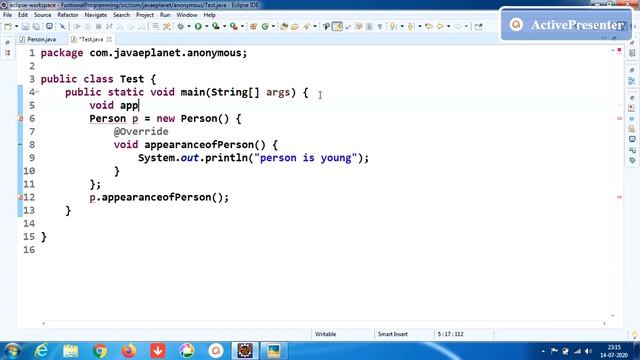
Task: Click the override indicator on line 8
Action: (x=20, y=145)
